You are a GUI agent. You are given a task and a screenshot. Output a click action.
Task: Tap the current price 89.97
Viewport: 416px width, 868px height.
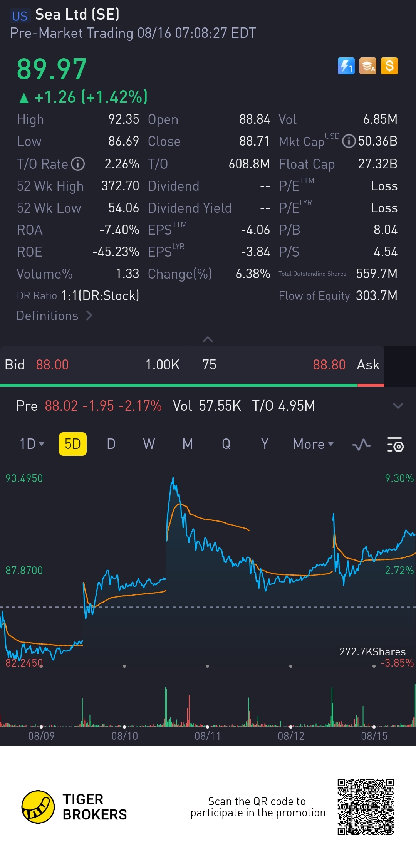click(52, 69)
